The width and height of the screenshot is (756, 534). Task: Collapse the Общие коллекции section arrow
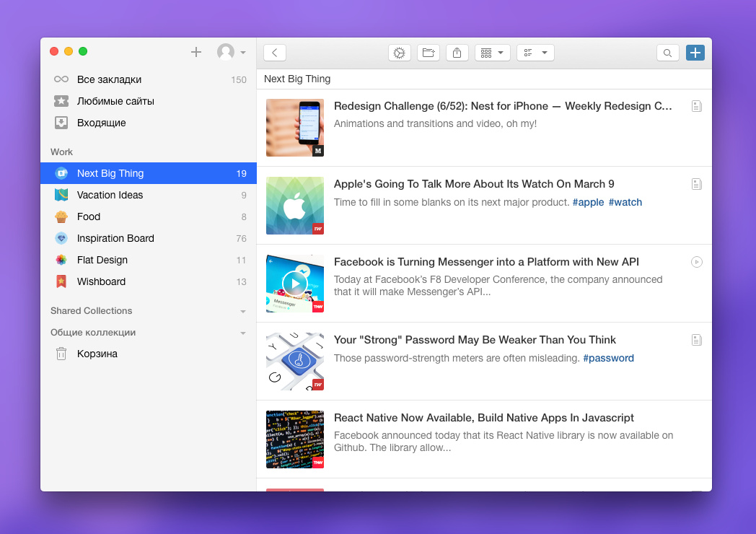tap(243, 333)
